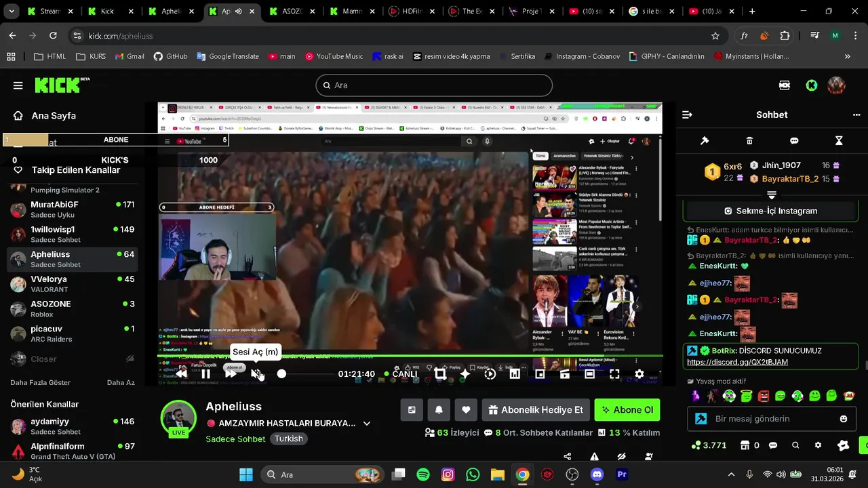
Task: Pause the live stream
Action: pyautogui.click(x=205, y=373)
